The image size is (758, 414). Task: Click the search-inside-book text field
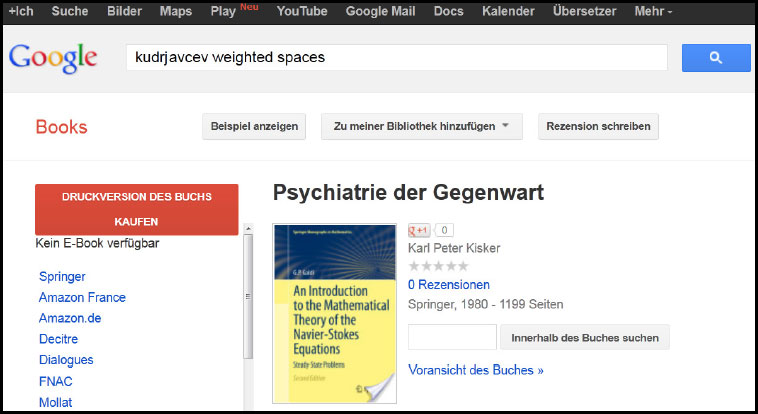point(452,337)
